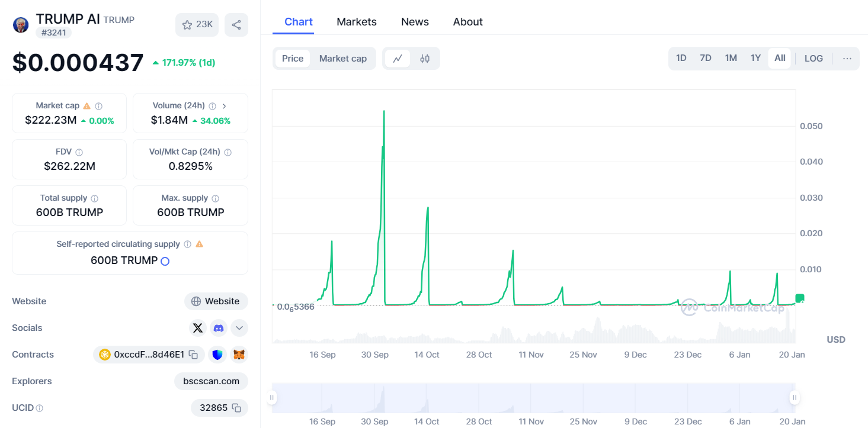
Task: Open Max. supply info icon
Action: 216,198
